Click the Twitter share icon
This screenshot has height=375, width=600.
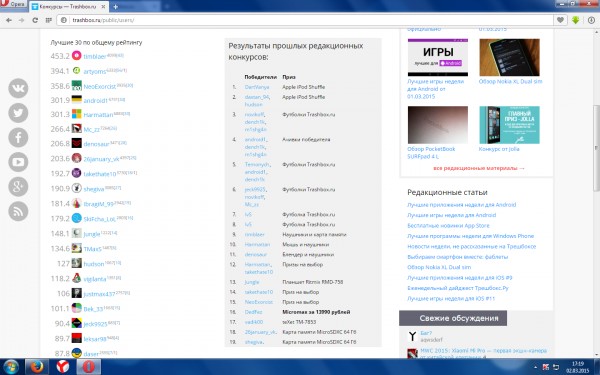click(18, 112)
